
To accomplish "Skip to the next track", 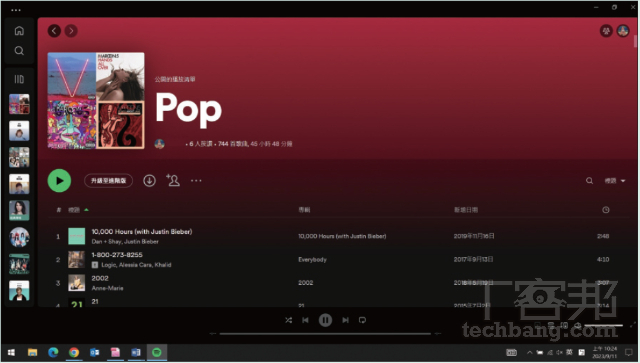I will 345,320.
